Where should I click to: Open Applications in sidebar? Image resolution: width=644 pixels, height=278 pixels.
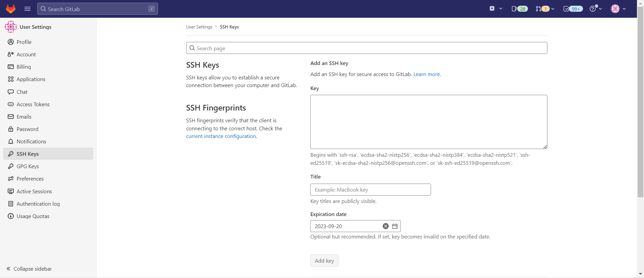point(48,79)
